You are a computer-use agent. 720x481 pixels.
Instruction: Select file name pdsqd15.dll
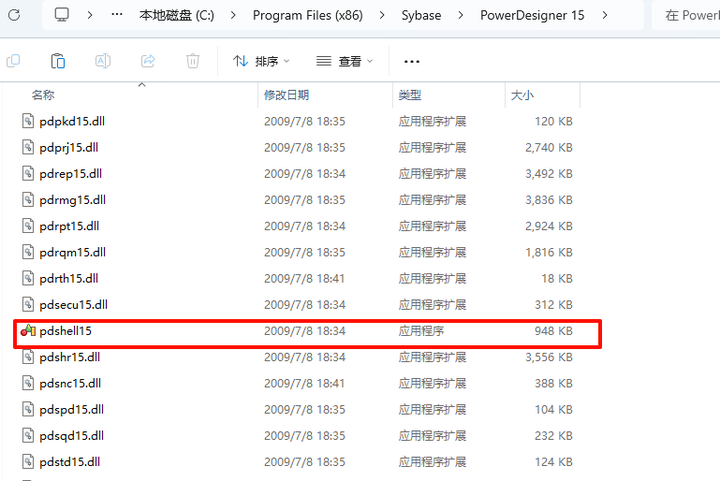point(72,436)
